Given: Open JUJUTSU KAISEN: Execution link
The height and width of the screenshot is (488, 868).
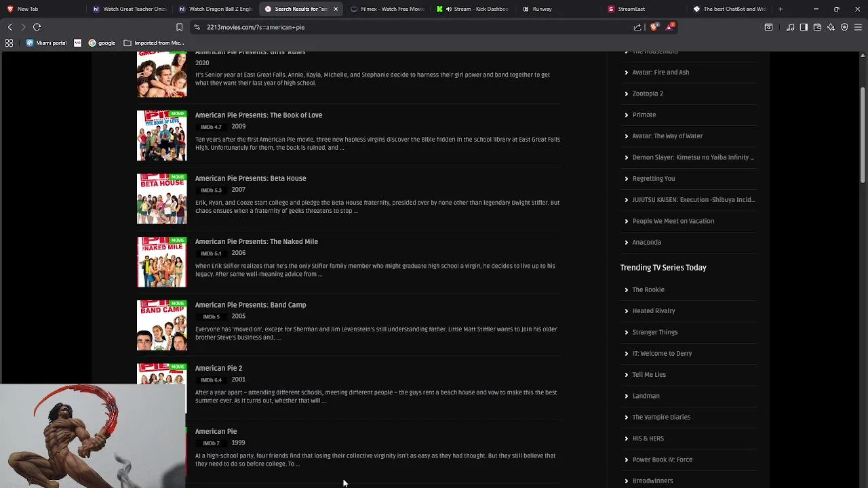Looking at the screenshot, I should pos(693,200).
